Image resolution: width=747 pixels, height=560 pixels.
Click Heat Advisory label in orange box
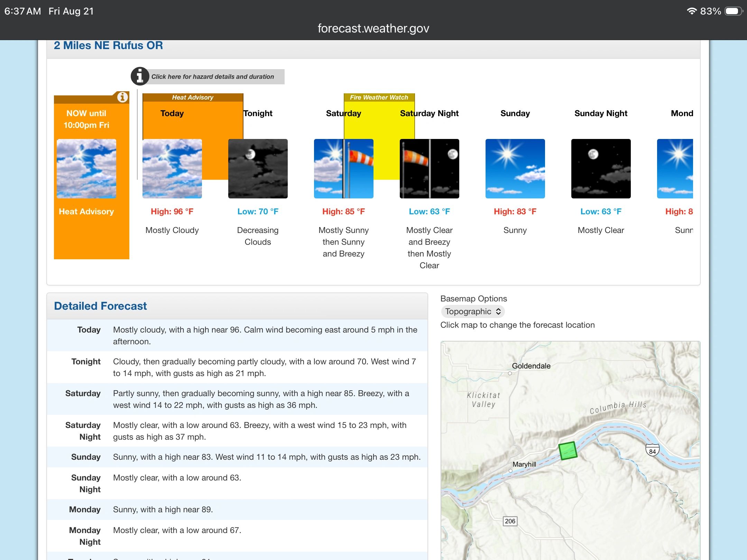[x=86, y=212]
